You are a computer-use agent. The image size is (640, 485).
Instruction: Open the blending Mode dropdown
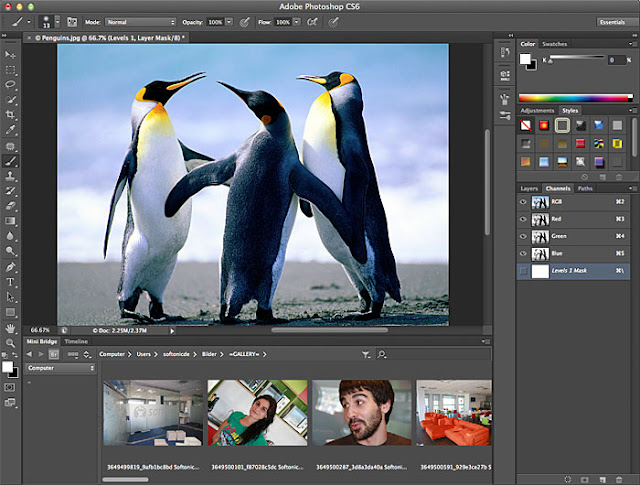tap(140, 21)
